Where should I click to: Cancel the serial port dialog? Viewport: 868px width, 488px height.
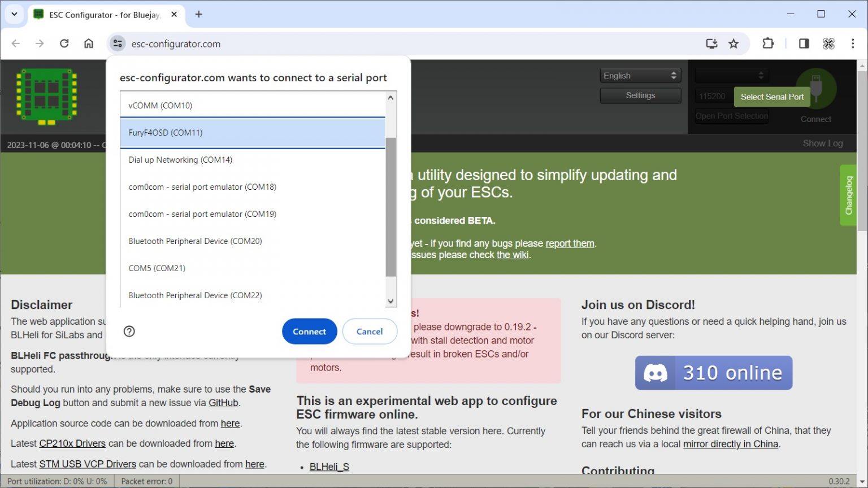tap(370, 332)
